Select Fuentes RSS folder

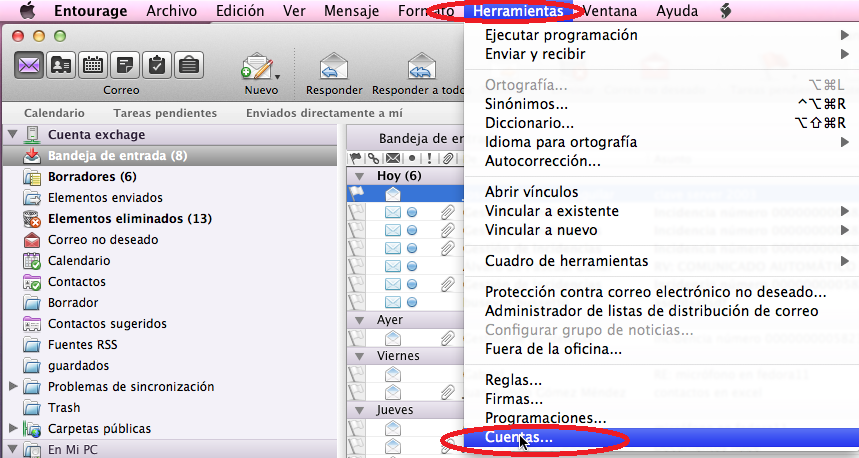tap(82, 345)
